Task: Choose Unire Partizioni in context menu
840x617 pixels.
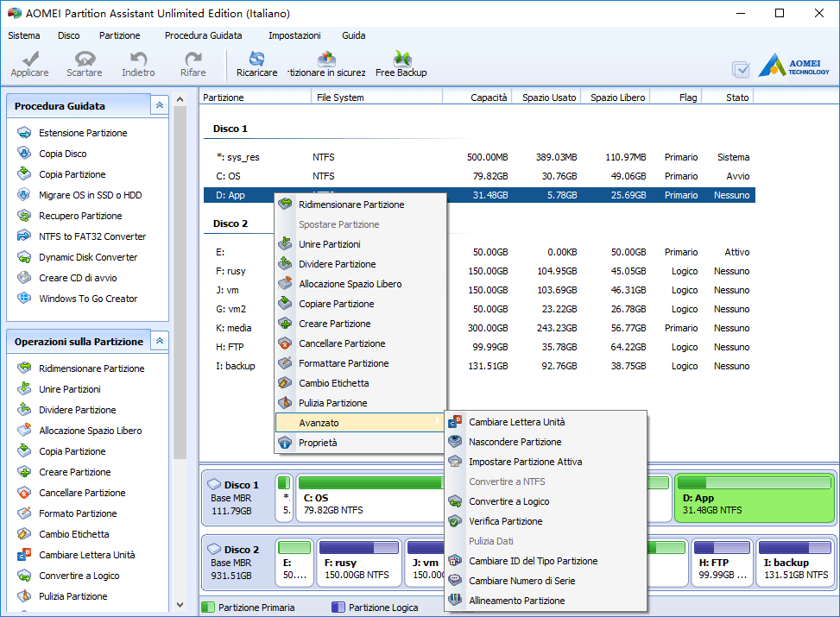Action: coord(361,243)
